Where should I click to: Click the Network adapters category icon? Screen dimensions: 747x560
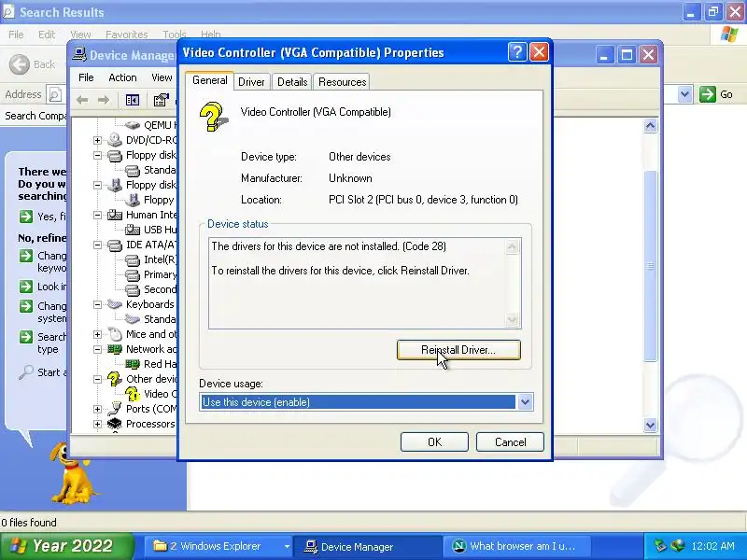[x=114, y=349]
